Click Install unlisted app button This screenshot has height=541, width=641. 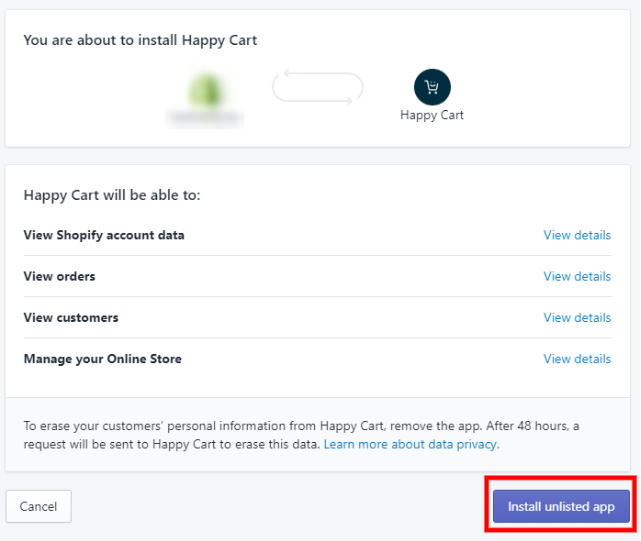(561, 506)
